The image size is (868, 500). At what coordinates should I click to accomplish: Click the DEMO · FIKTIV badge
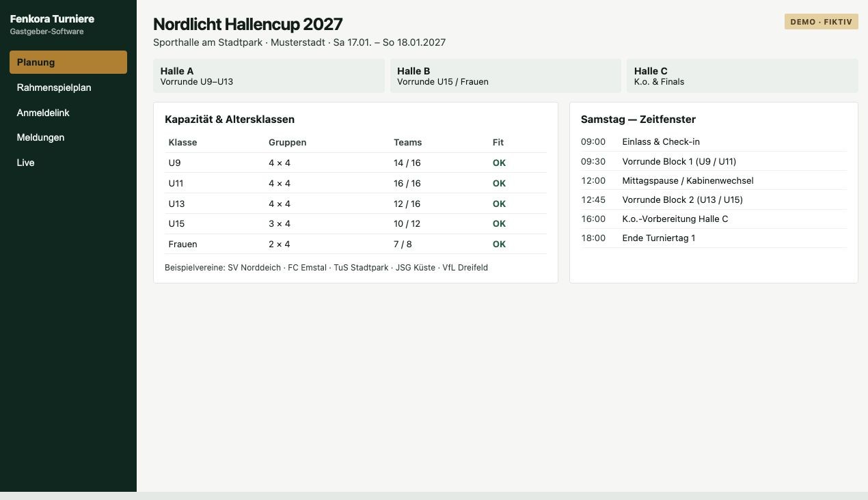pyautogui.click(x=821, y=22)
